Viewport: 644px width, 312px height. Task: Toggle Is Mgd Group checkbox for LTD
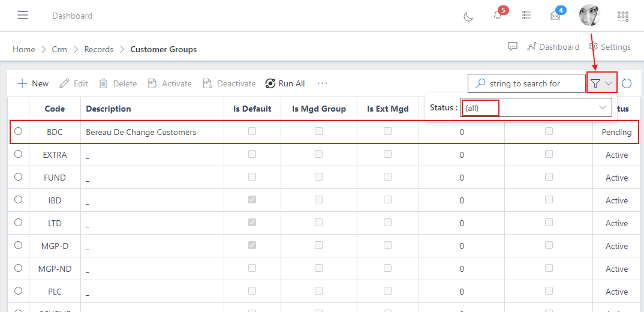click(319, 223)
